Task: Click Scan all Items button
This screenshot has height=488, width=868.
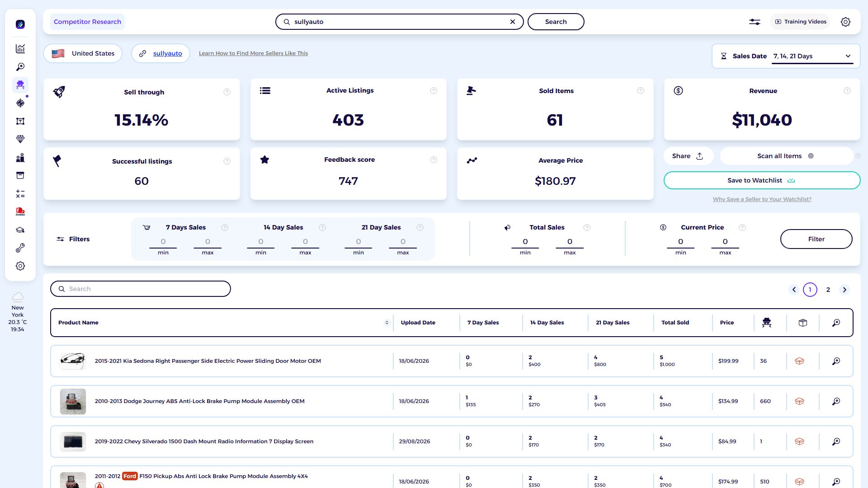Action: pyautogui.click(x=786, y=156)
